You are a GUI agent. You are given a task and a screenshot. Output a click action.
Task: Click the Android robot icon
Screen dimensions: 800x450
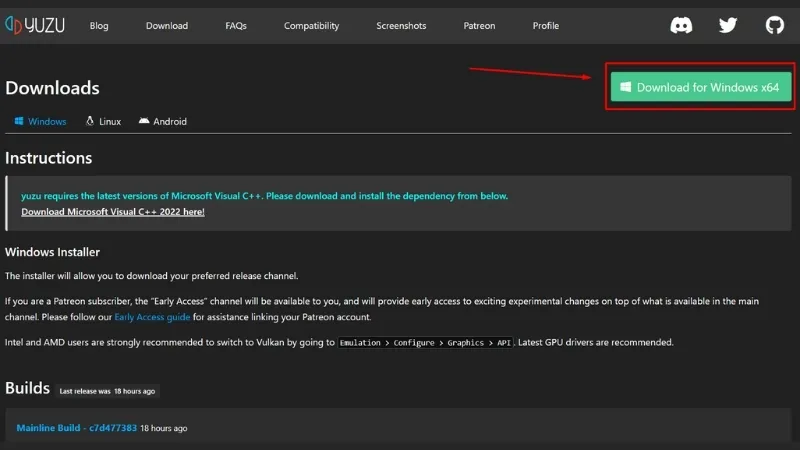pos(144,122)
